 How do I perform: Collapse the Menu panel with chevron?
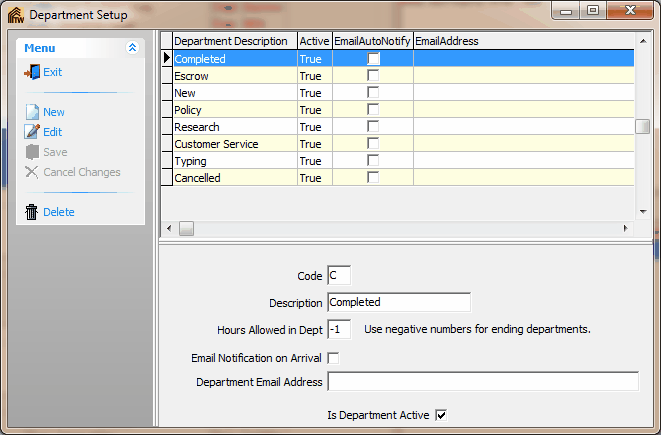[x=132, y=48]
